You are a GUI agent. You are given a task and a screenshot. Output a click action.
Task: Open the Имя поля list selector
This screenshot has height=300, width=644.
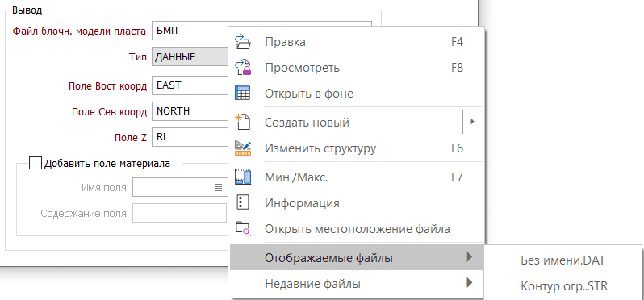pyautogui.click(x=218, y=188)
